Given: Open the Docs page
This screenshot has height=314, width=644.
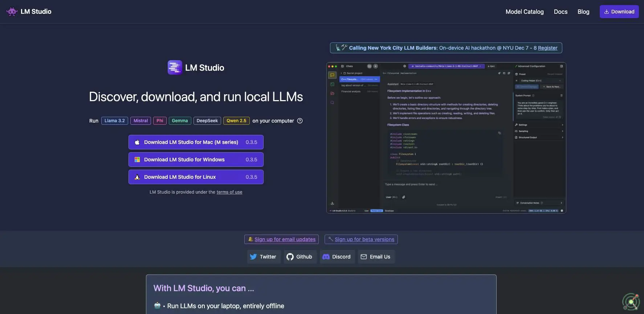Looking at the screenshot, I should [561, 12].
